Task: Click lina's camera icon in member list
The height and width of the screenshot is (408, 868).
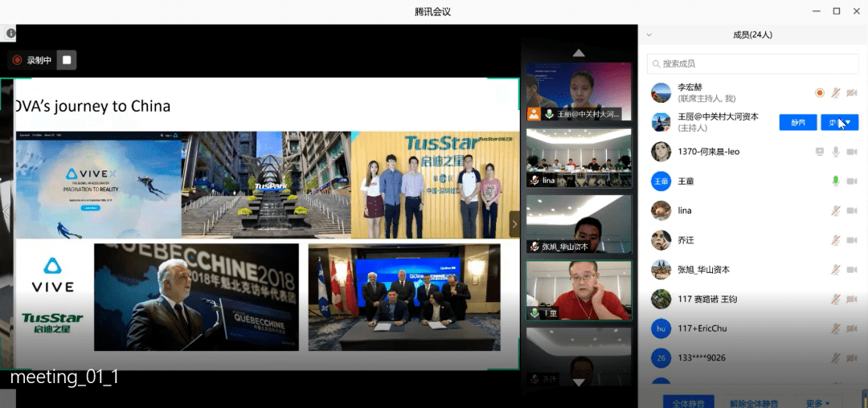Action: 852,210
